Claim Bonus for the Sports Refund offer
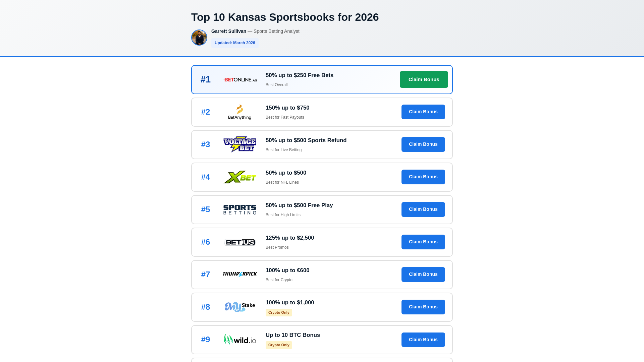The image size is (644, 362). [423, 144]
